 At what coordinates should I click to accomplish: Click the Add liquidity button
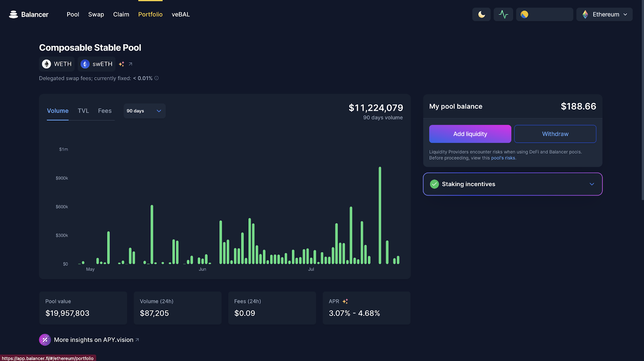470,134
